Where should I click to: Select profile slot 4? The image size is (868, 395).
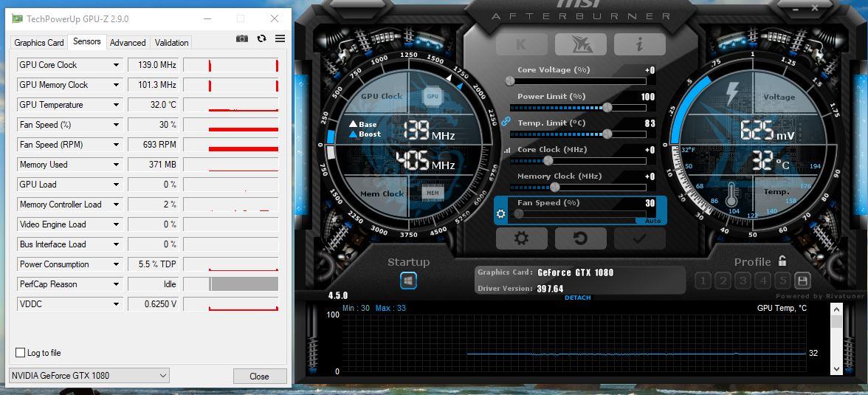[763, 281]
